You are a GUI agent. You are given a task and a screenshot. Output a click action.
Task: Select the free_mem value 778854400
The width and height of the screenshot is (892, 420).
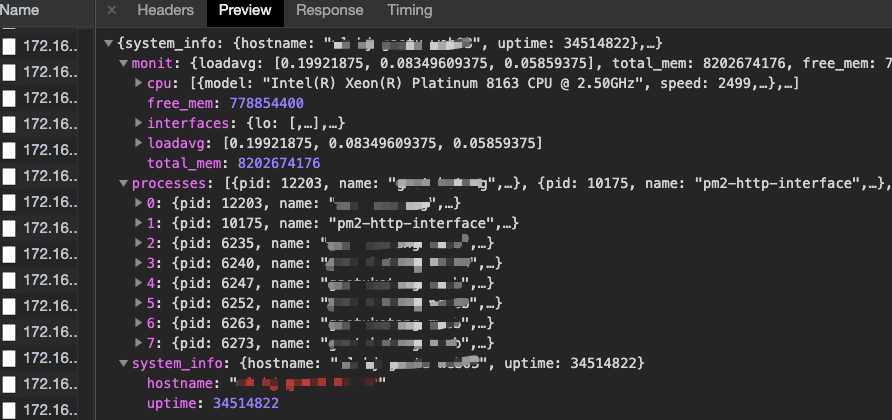click(267, 104)
